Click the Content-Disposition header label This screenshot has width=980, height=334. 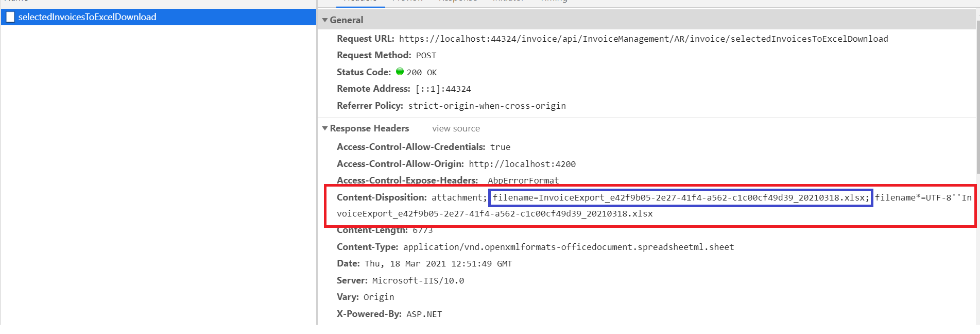point(382,197)
